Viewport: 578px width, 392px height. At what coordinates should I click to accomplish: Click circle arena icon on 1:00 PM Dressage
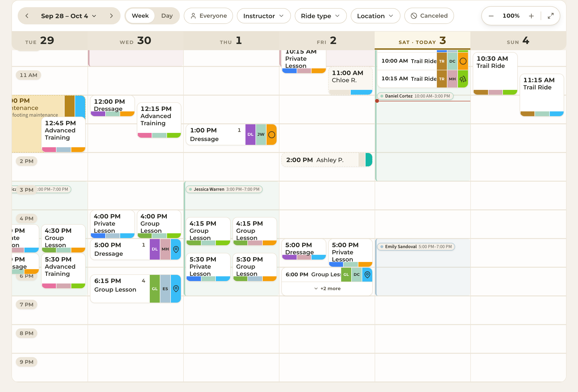[x=272, y=135]
